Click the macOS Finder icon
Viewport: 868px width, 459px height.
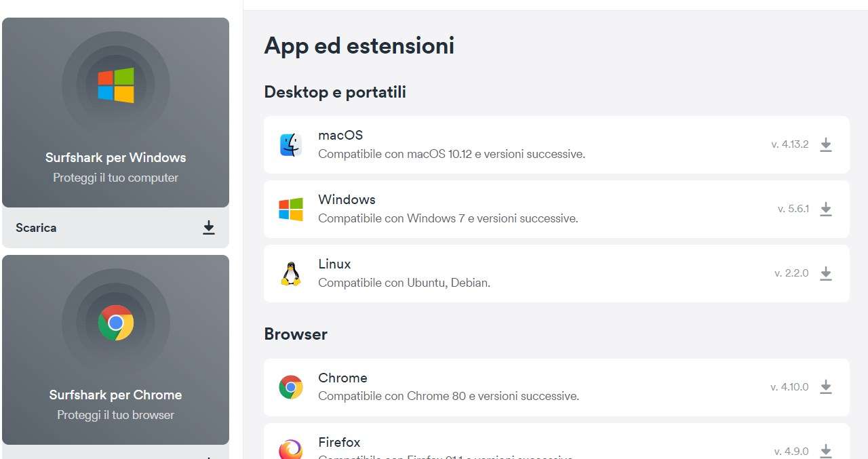coord(291,145)
